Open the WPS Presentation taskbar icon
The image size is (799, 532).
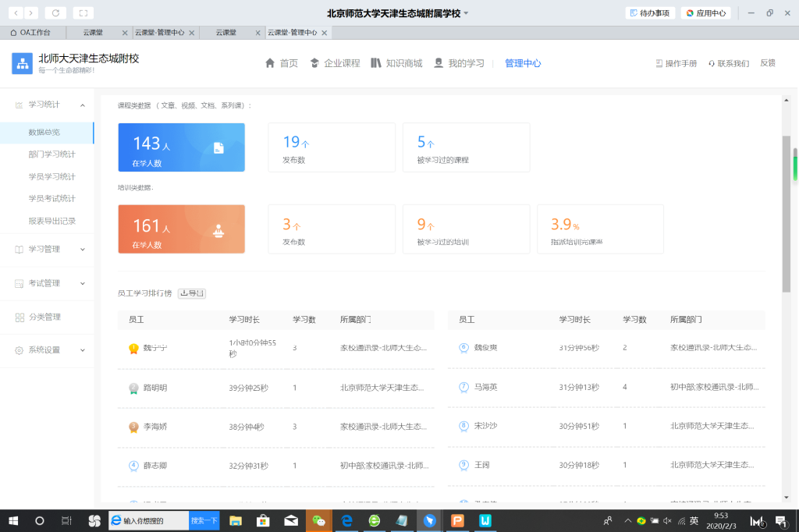coord(457,521)
